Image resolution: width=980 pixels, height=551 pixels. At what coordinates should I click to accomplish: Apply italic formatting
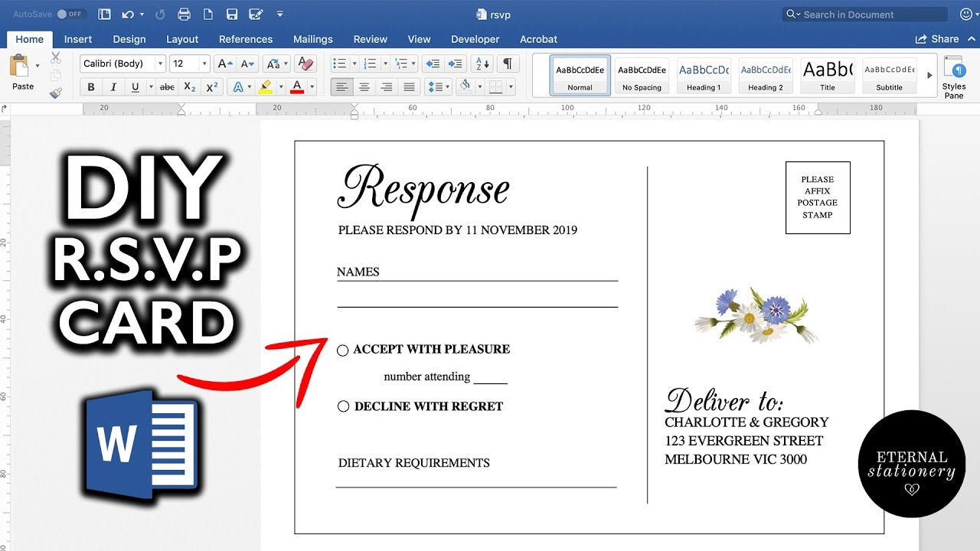(114, 87)
